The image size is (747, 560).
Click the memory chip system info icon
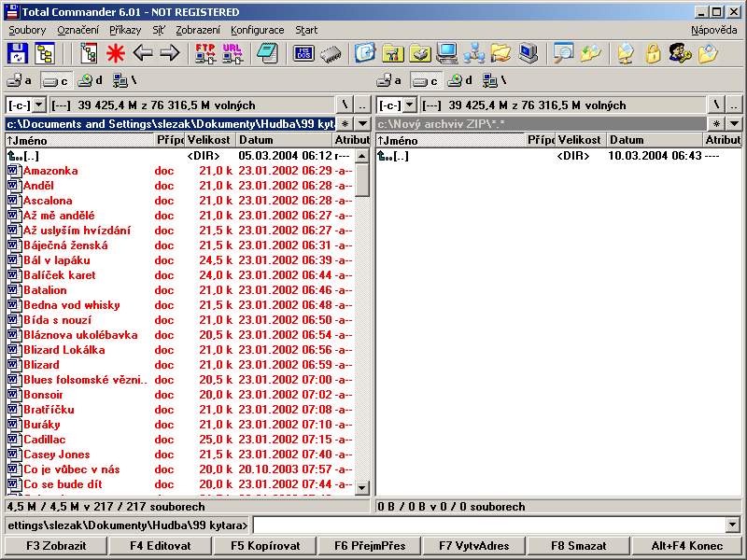coord(331,54)
